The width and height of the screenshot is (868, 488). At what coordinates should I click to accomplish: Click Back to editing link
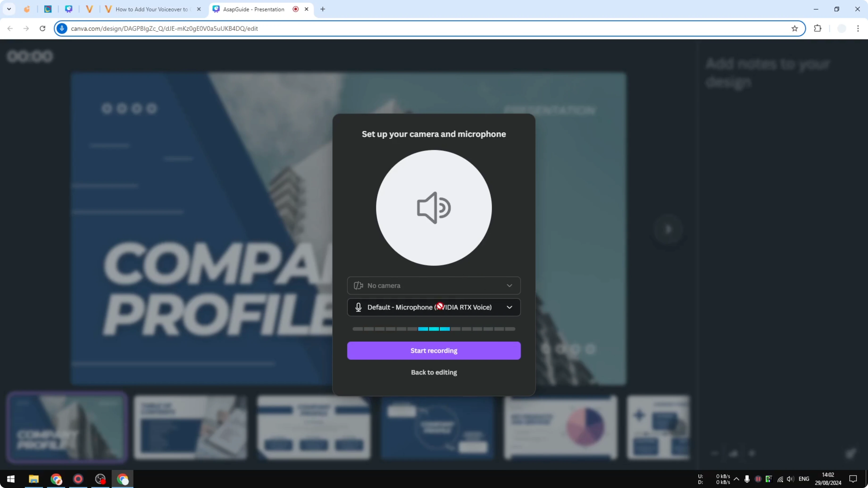click(x=434, y=372)
